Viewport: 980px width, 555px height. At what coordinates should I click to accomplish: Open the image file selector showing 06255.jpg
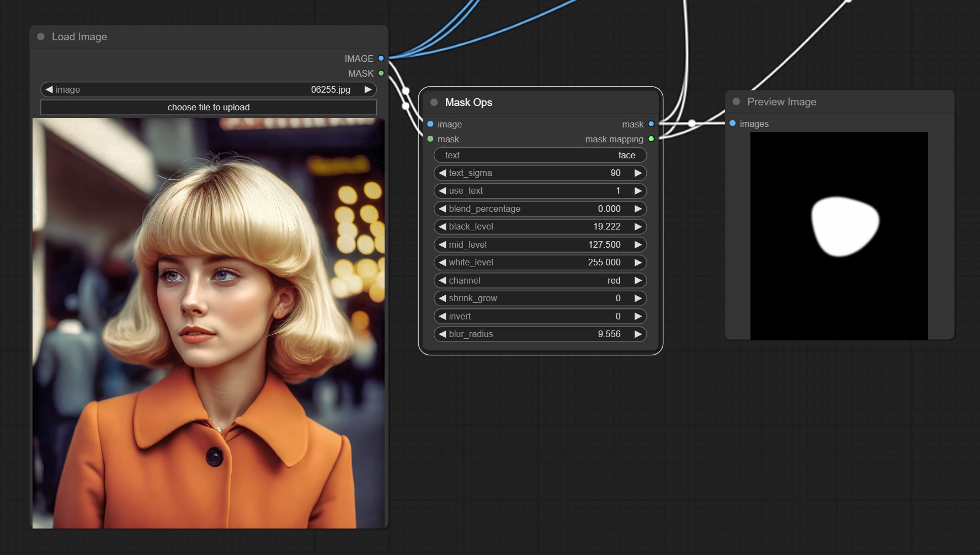[209, 89]
